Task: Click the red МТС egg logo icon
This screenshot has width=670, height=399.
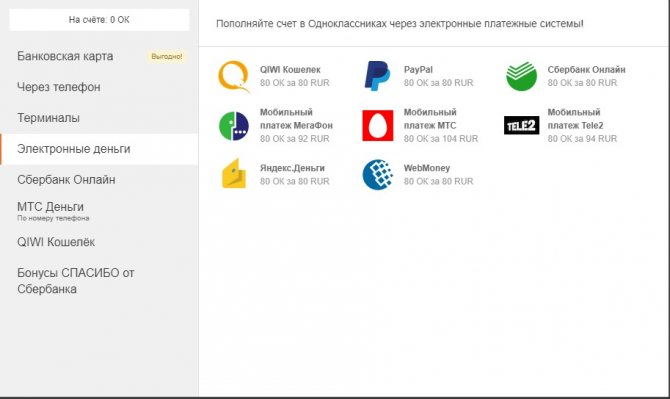Action: [378, 126]
